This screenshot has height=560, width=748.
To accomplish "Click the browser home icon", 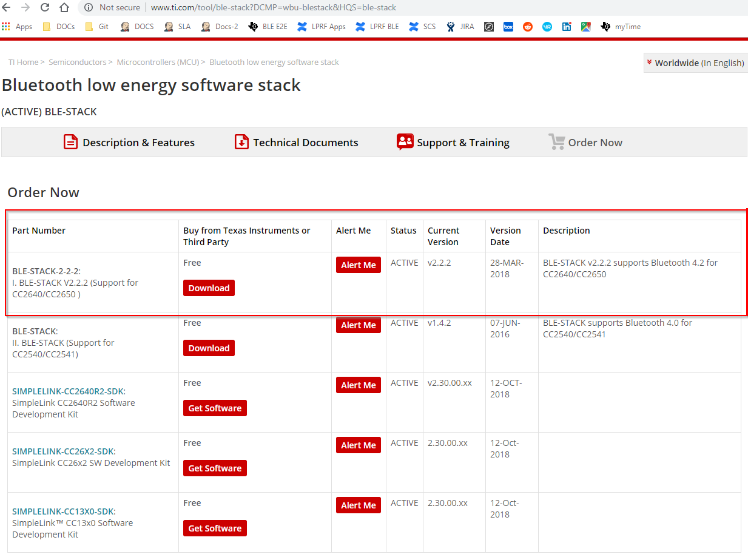I will (64, 8).
